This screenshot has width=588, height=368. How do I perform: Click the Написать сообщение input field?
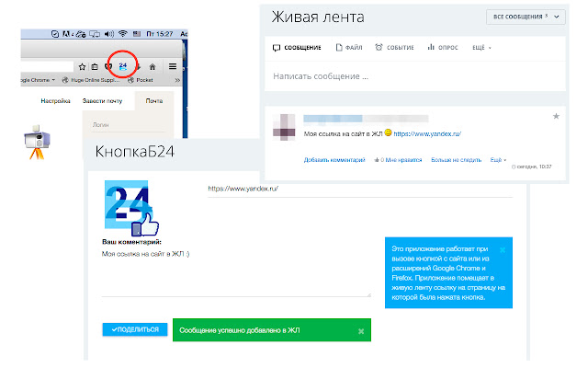coord(414,76)
